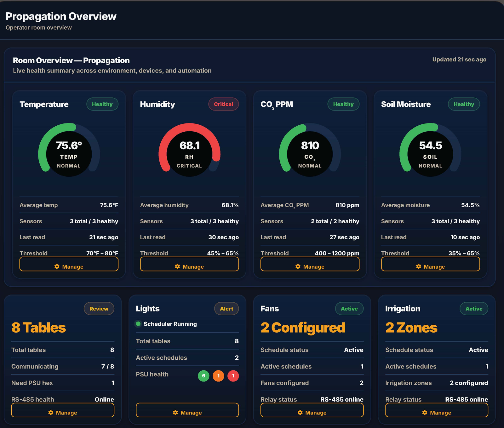Click the orange PSU health badge showing 1
The image size is (504, 428).
(x=218, y=376)
